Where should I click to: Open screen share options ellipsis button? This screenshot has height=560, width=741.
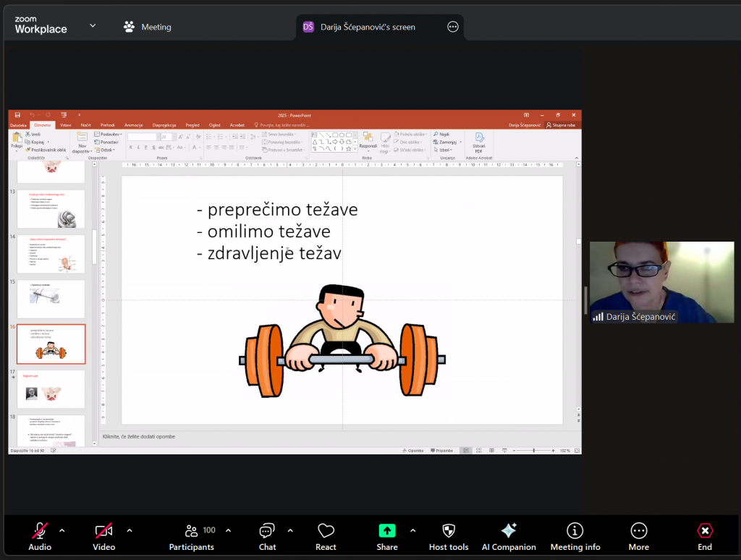453,27
